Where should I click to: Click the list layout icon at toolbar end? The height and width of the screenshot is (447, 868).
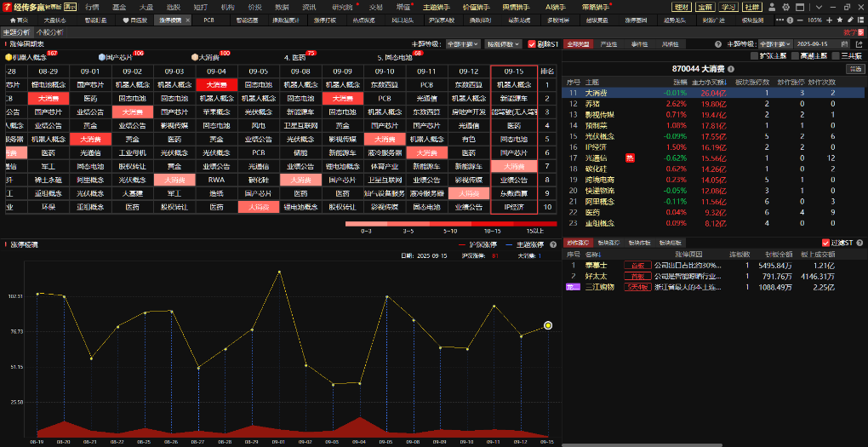click(x=861, y=20)
